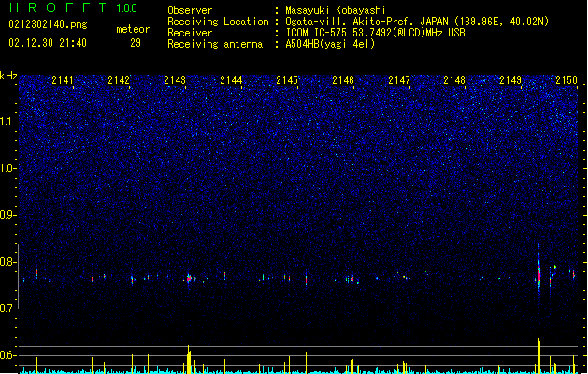
Task: Click the HROFFT 1.0.0 title text
Action: [73, 7]
